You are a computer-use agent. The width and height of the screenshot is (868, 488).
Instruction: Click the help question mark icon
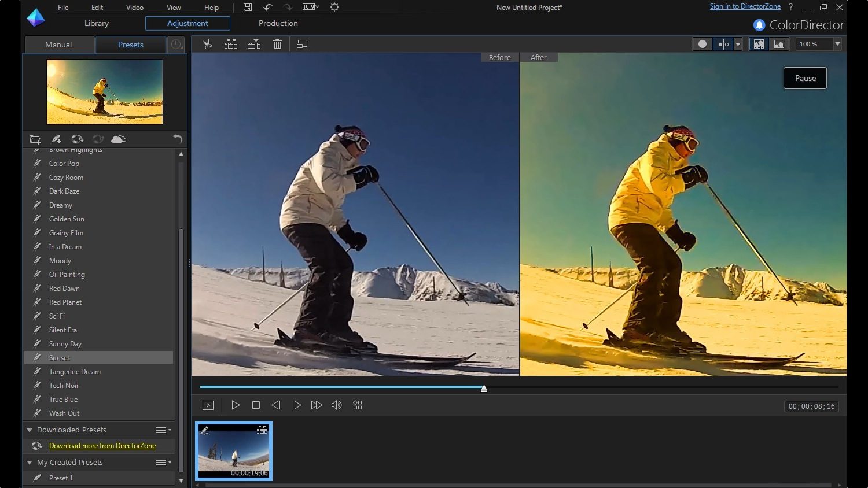[x=790, y=8]
